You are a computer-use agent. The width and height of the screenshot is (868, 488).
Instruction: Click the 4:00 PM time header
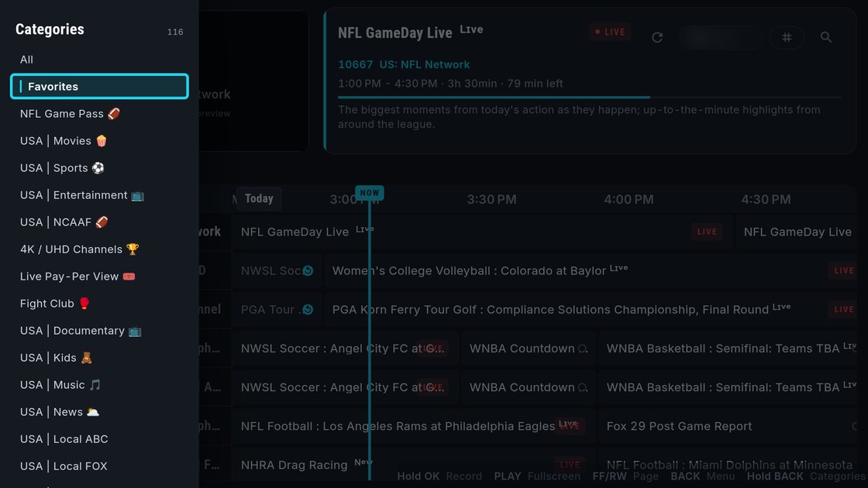(x=629, y=199)
